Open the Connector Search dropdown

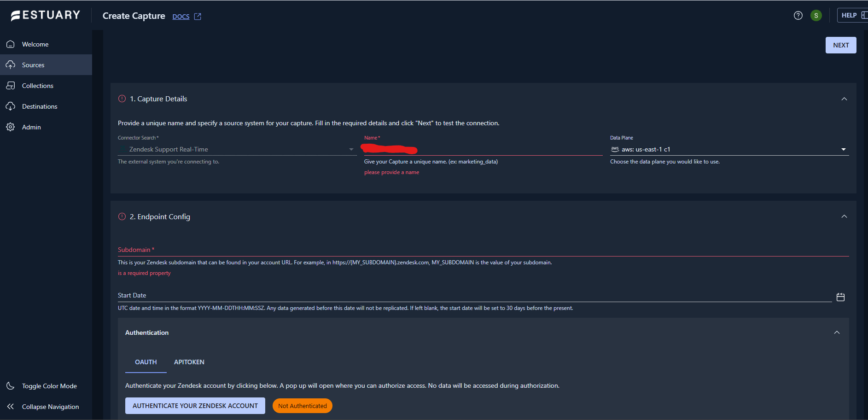[x=351, y=149]
